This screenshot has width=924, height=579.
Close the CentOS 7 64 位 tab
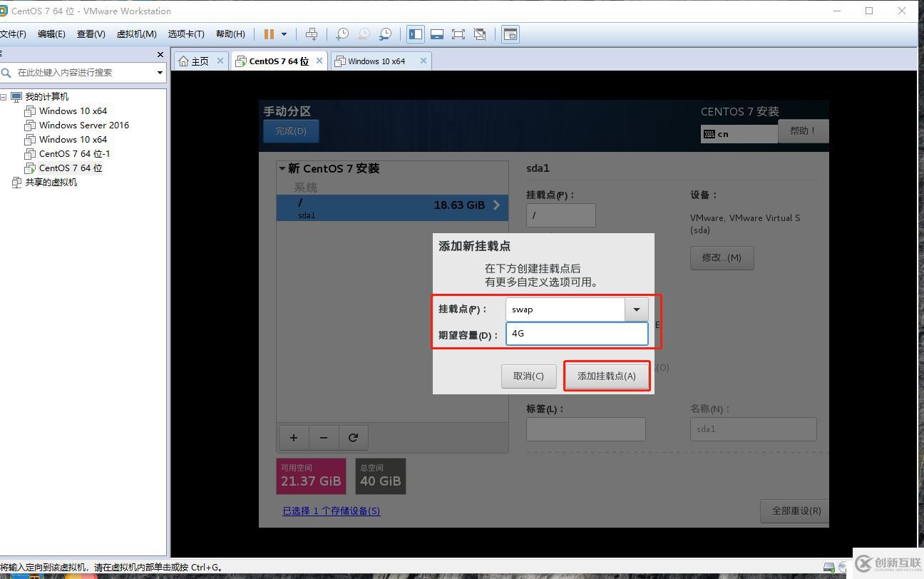(319, 61)
